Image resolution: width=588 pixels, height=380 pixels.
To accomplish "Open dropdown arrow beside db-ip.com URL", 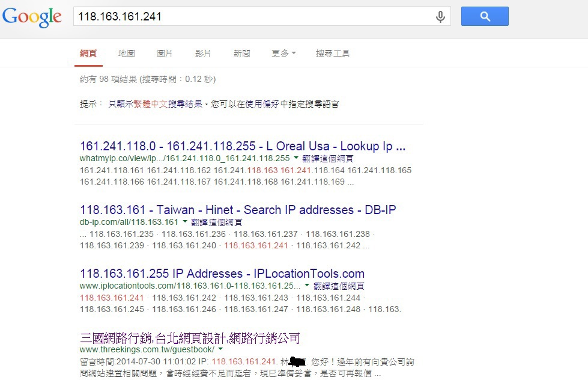I will [x=184, y=222].
